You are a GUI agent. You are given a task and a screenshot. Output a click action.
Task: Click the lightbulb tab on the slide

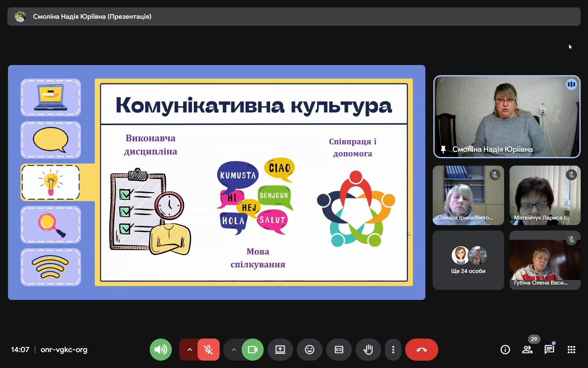(x=51, y=182)
